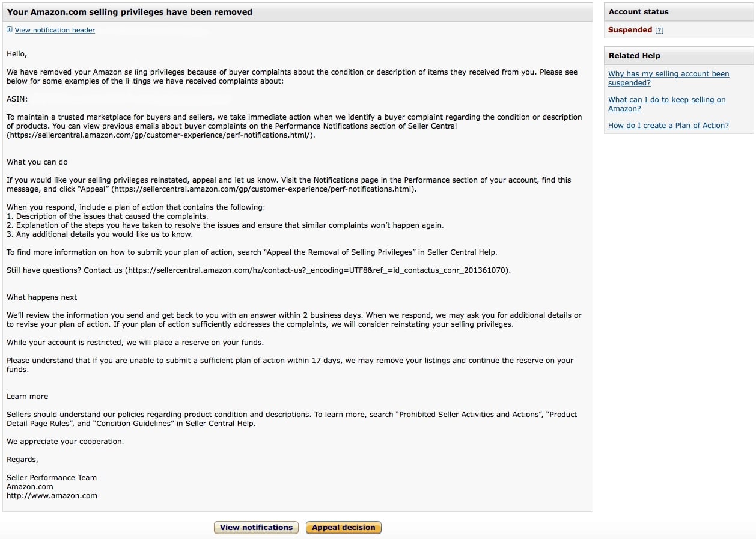Click the perf-notifications URL after "Appeal"
Viewport: 756px width, 539px height.
[263, 189]
